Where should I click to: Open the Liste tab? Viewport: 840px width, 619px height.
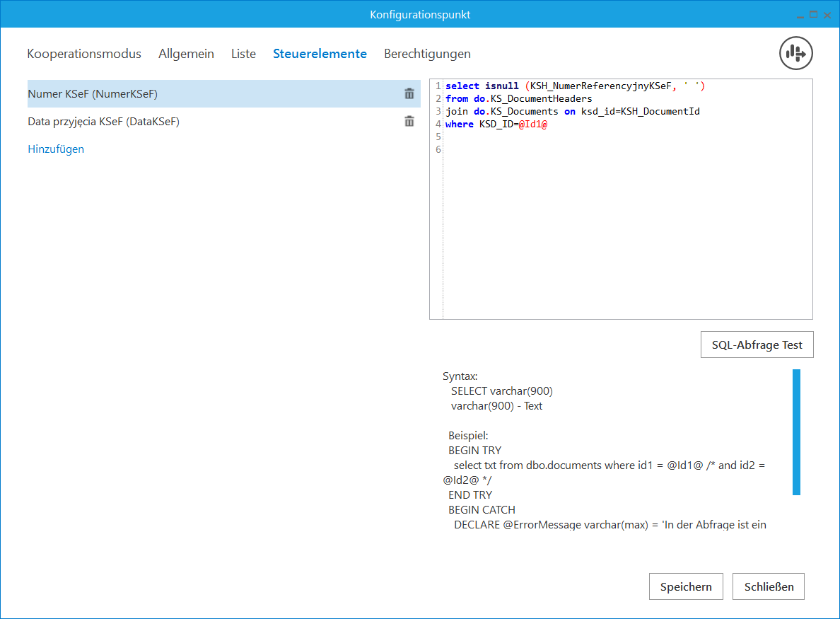pyautogui.click(x=244, y=54)
